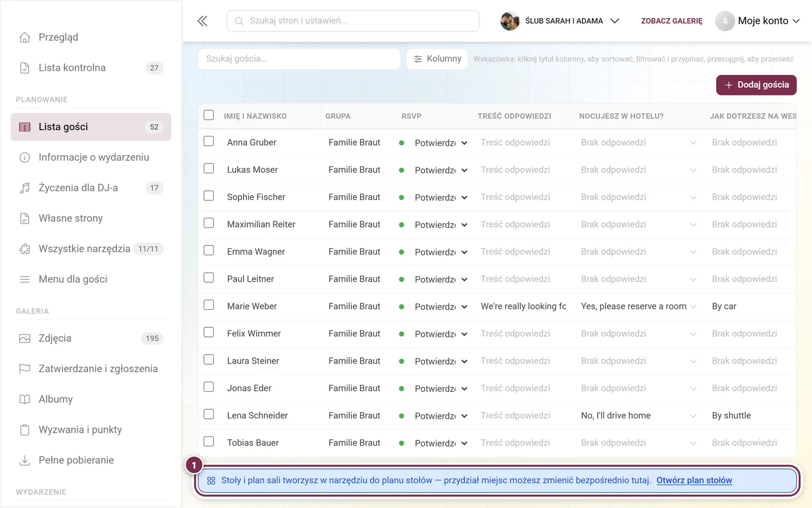Click the wedding profile photo avatar
The height and width of the screenshot is (508, 812).
(510, 21)
